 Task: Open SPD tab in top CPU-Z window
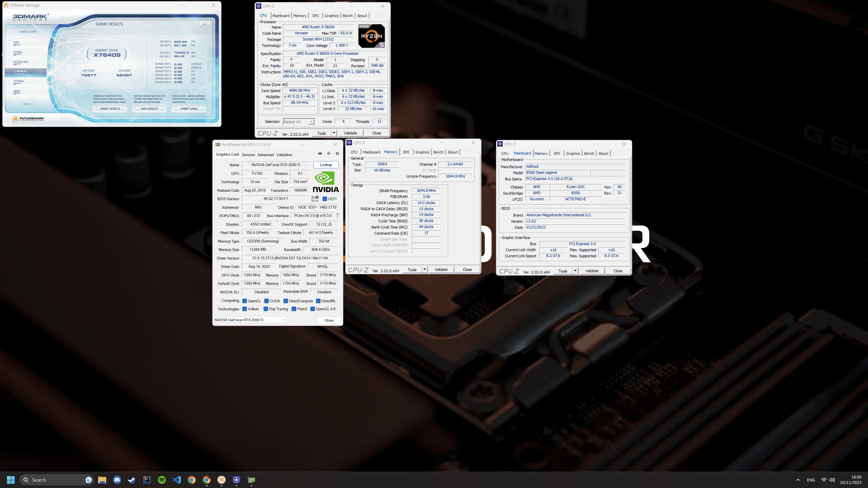[x=315, y=16]
